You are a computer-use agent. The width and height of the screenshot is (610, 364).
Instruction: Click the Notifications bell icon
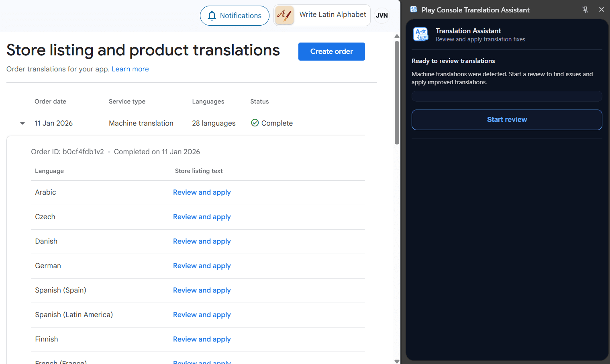(x=212, y=15)
